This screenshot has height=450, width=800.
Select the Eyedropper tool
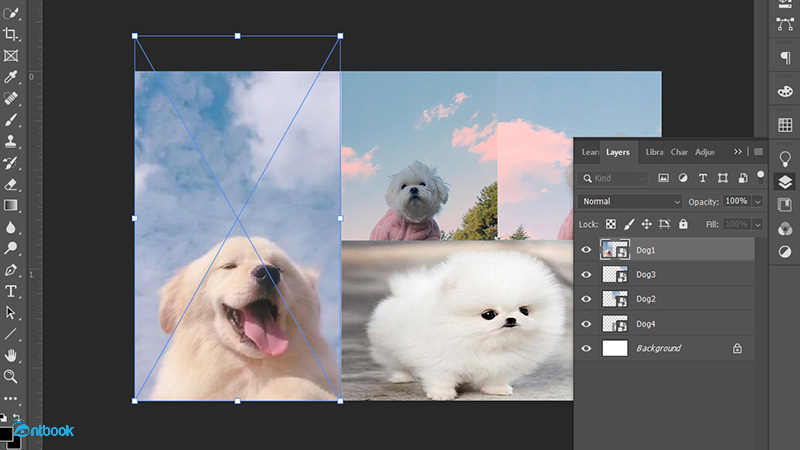(x=10, y=77)
